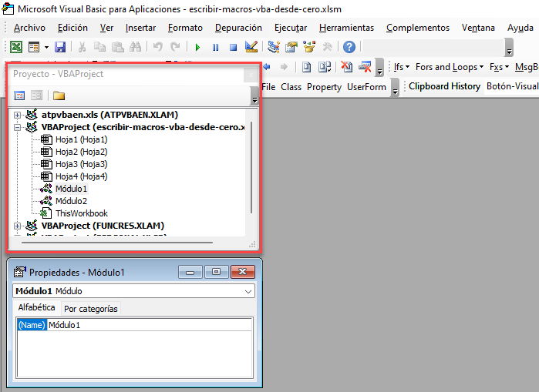Close the Proyecto - VBAProject panel

[251, 75]
